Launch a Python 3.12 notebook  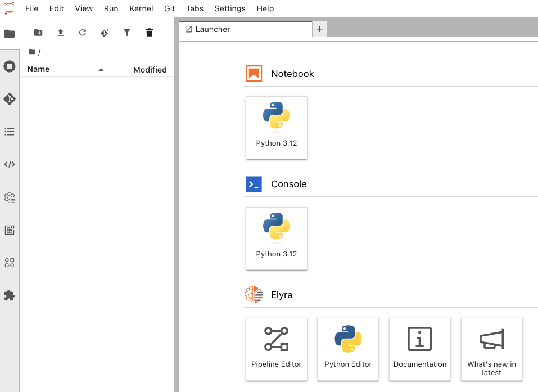(x=277, y=128)
